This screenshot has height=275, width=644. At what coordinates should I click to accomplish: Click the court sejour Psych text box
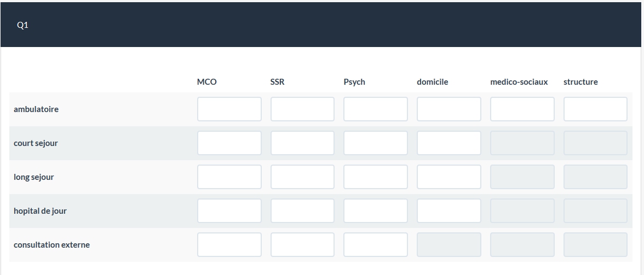pos(376,143)
